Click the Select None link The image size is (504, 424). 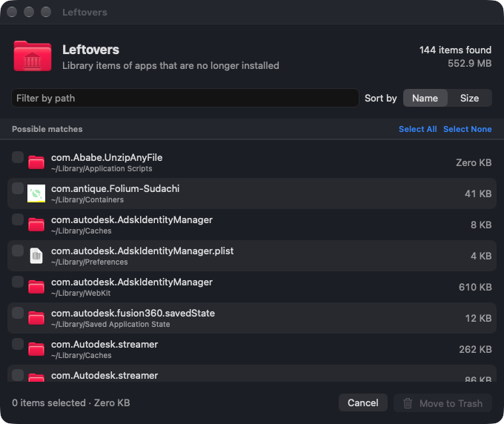pos(468,129)
